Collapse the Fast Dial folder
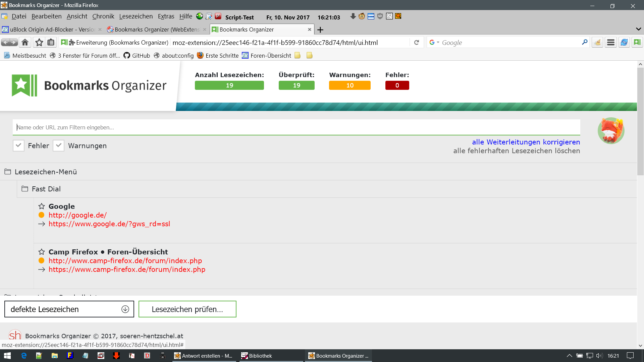The image size is (644, 362). click(46, 189)
